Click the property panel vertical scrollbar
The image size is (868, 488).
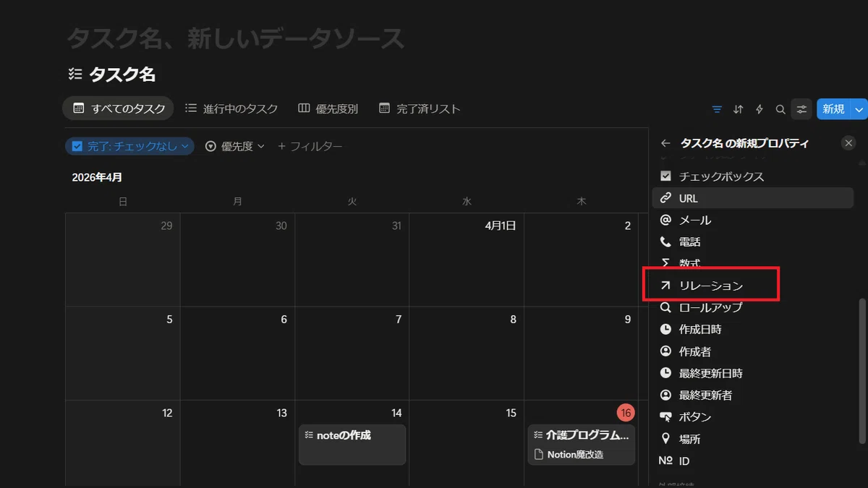861,370
